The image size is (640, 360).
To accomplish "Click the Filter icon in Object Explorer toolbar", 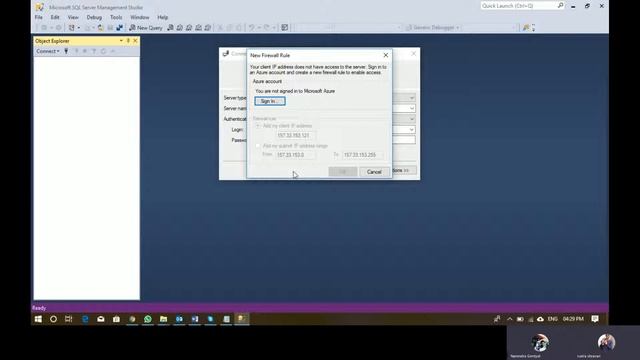I will click(94, 51).
